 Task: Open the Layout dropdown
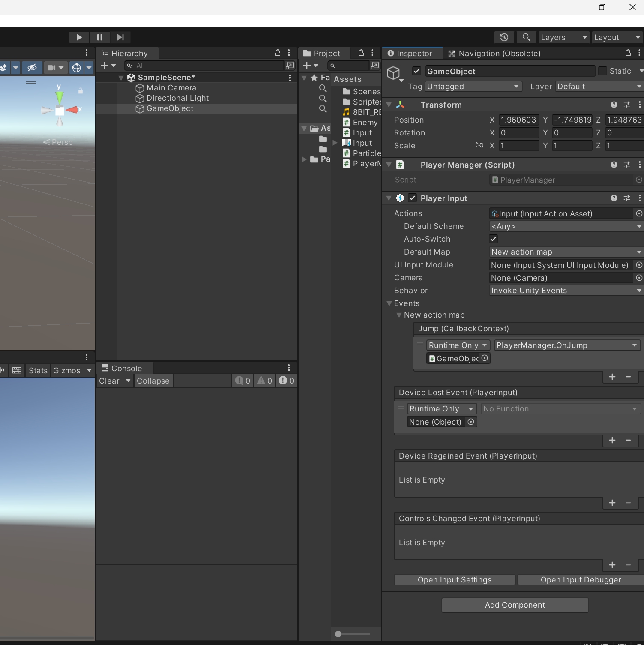pyautogui.click(x=617, y=37)
